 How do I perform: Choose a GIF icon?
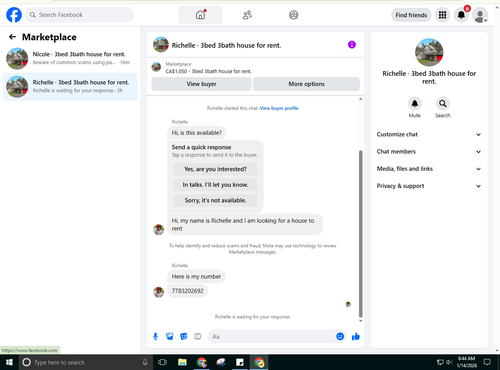click(198, 336)
